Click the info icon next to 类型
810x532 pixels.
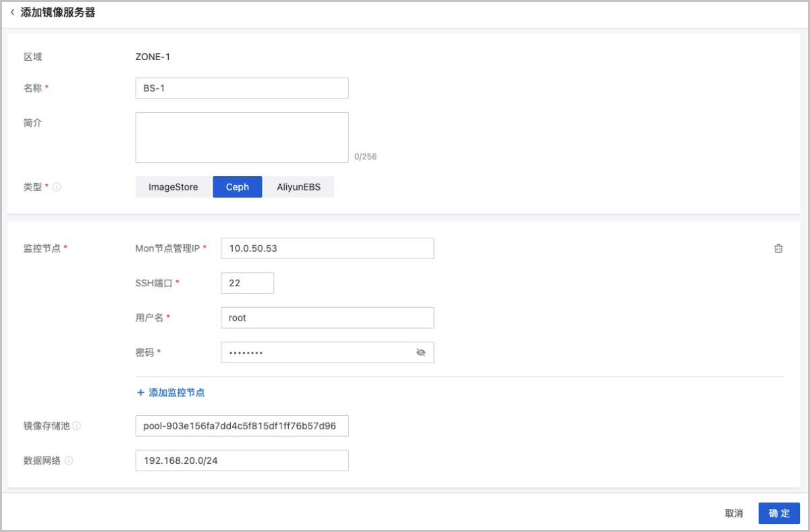[57, 187]
